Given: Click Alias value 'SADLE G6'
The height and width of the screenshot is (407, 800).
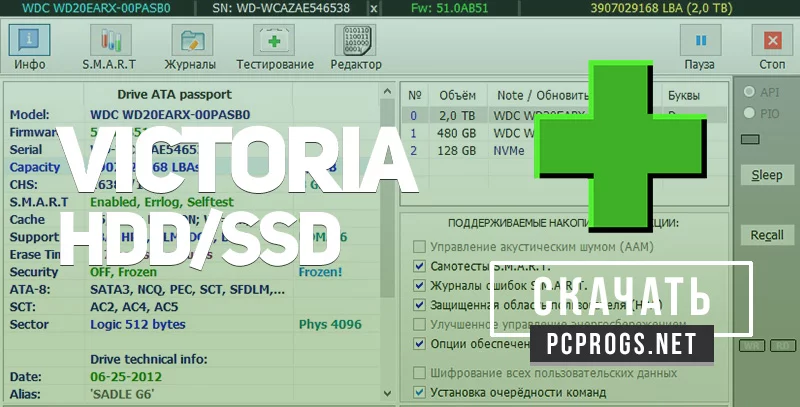Looking at the screenshot, I should (122, 394).
